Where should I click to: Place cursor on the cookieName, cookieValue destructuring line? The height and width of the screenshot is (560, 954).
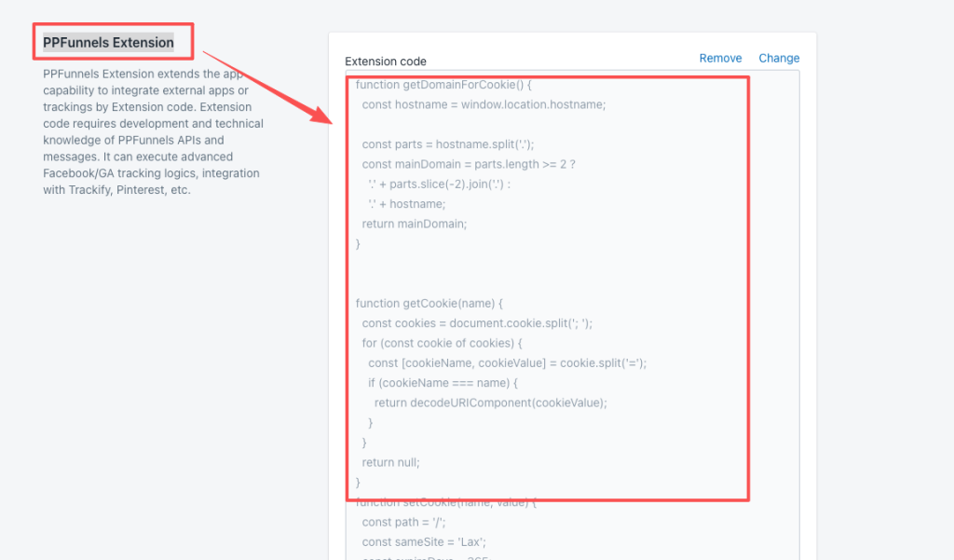click(x=507, y=363)
